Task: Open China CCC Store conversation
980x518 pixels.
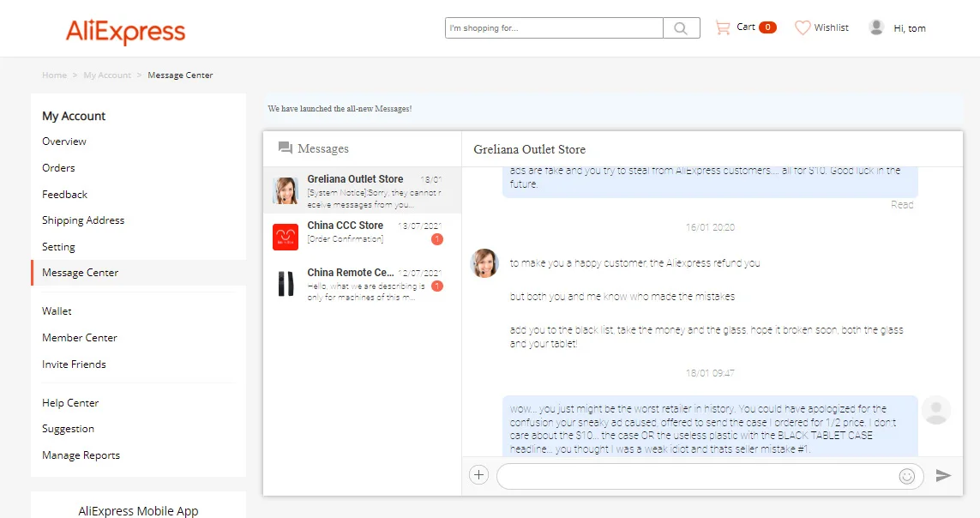Action: [x=363, y=237]
